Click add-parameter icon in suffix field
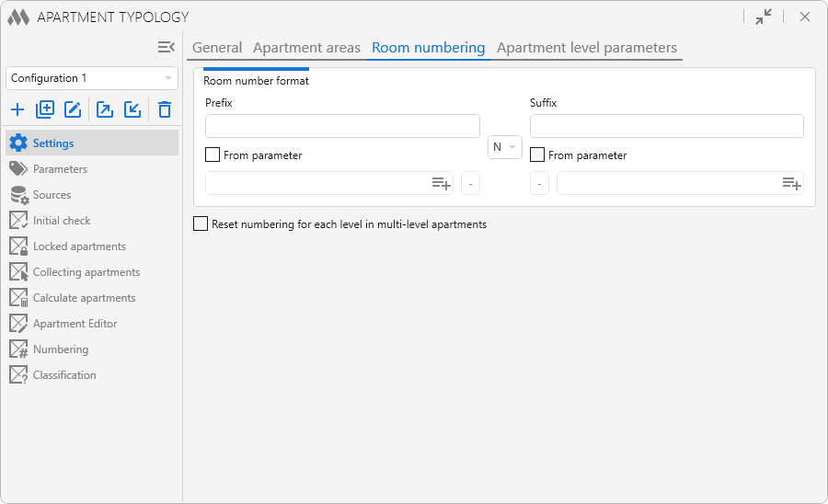Screen dimensions: 828x504 coord(791,184)
